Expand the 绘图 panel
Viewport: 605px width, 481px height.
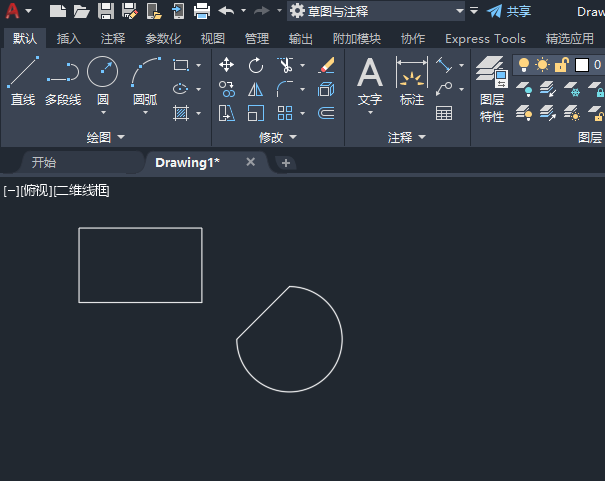(105, 137)
